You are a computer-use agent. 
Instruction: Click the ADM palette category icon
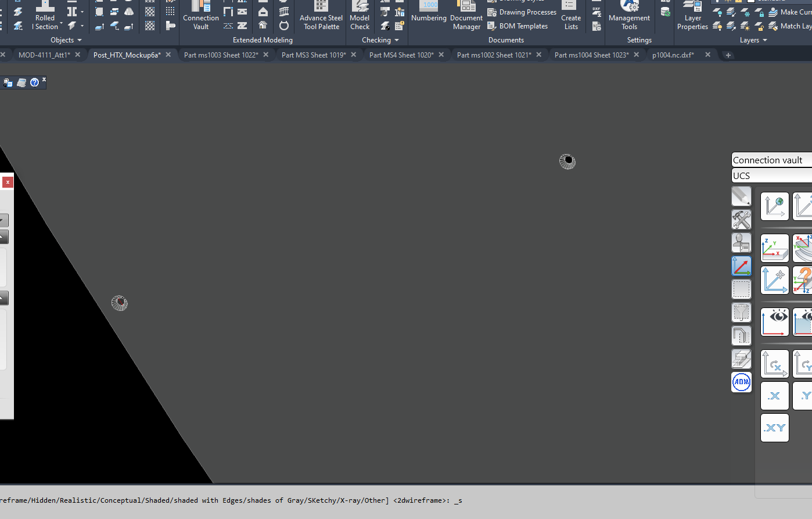coord(741,382)
